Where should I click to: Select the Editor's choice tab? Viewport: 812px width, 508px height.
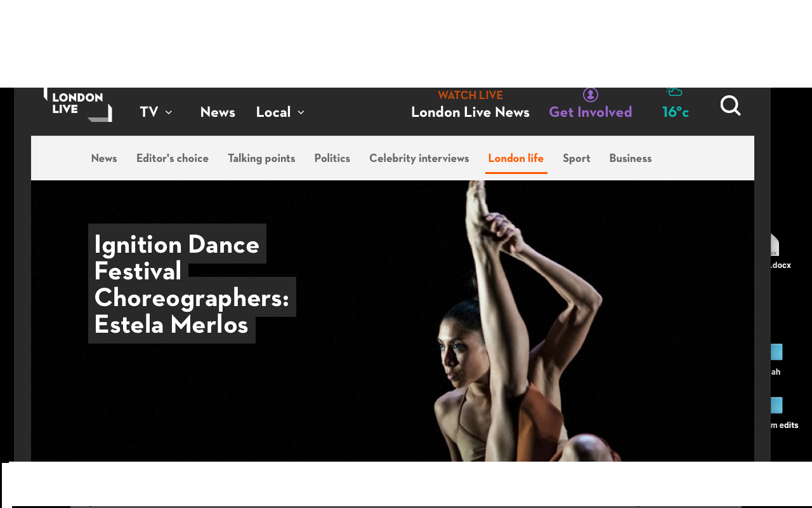(x=173, y=158)
